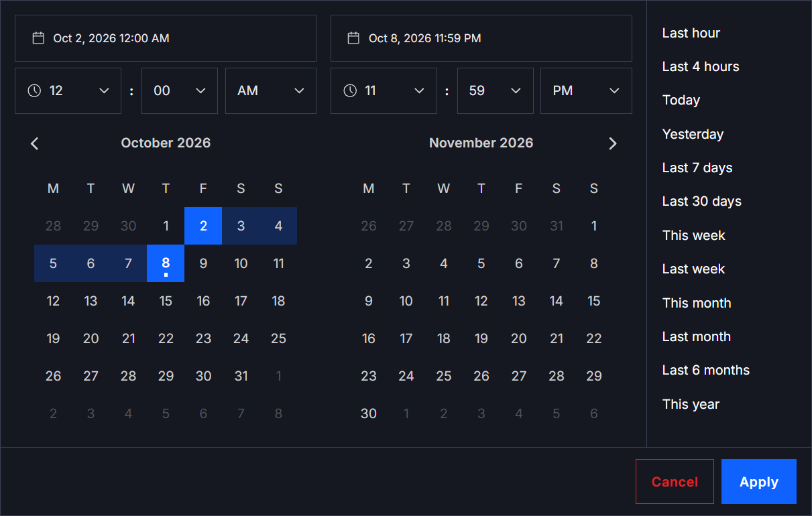
Task: Open the end hour dropdown showing 11
Action: click(x=384, y=90)
